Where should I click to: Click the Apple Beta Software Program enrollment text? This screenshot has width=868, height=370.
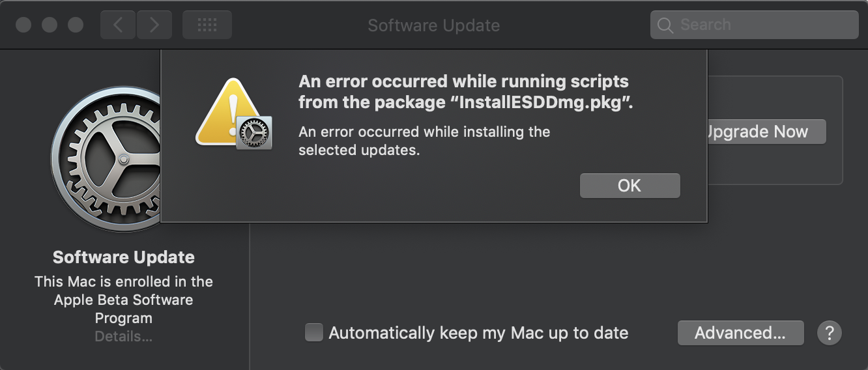pyautogui.click(x=124, y=300)
